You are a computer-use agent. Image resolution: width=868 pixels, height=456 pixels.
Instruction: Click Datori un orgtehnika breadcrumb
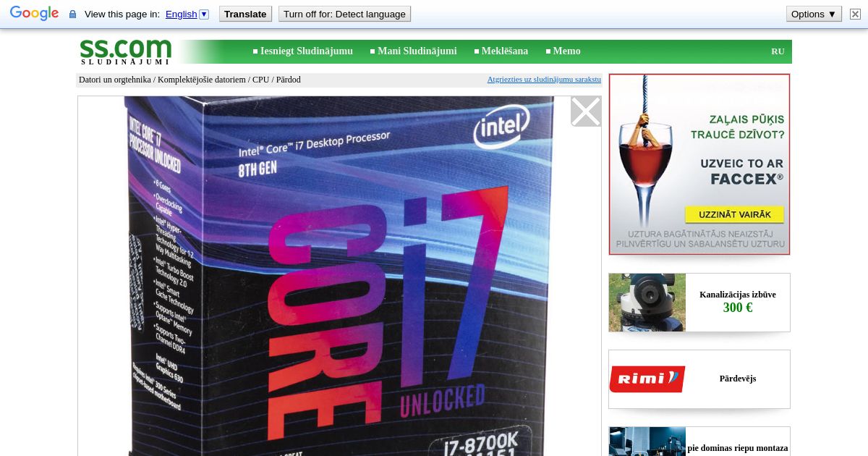tap(115, 80)
